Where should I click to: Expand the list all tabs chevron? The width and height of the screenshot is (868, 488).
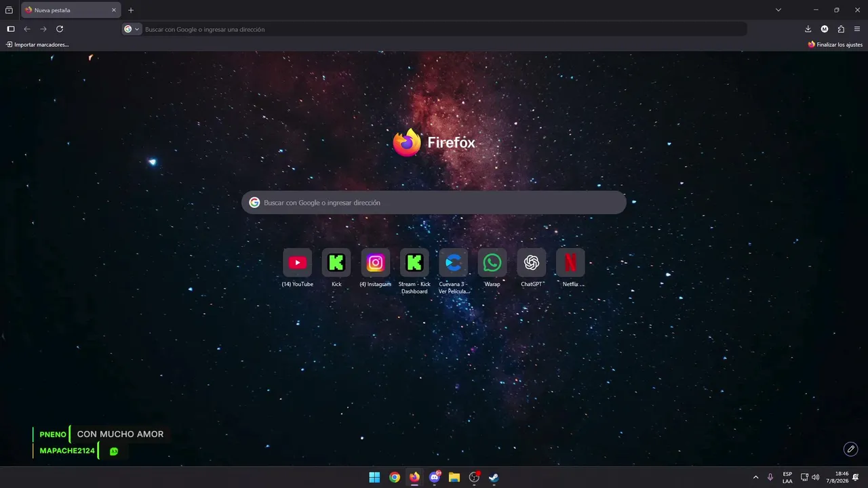pos(778,10)
